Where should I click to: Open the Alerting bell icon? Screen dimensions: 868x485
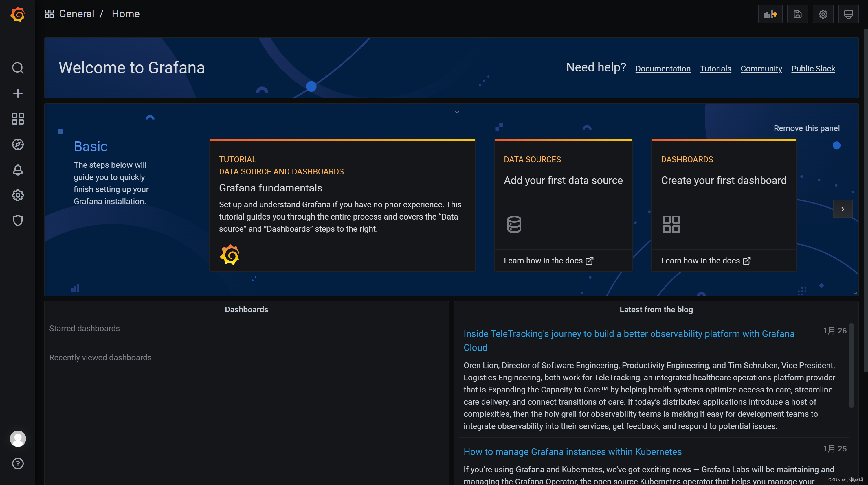18,170
